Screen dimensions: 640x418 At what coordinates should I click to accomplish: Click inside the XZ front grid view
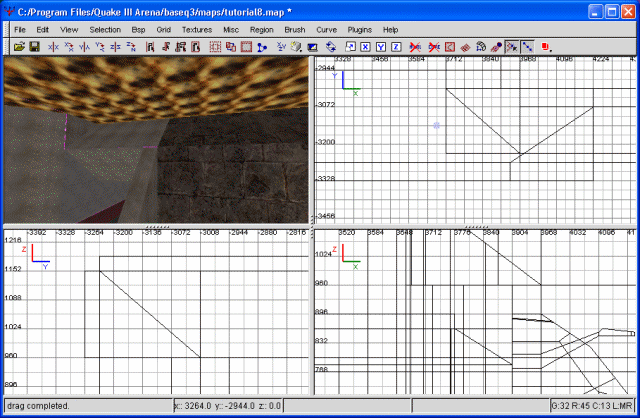475,311
